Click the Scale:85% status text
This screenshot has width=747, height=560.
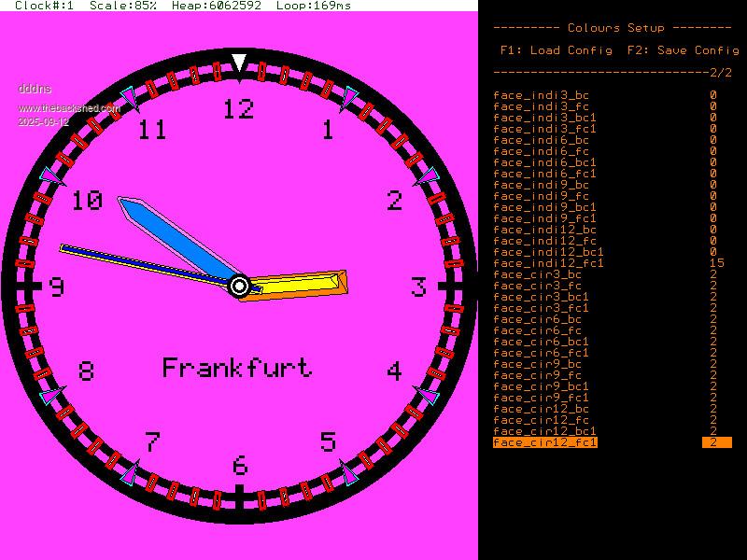[x=122, y=6]
